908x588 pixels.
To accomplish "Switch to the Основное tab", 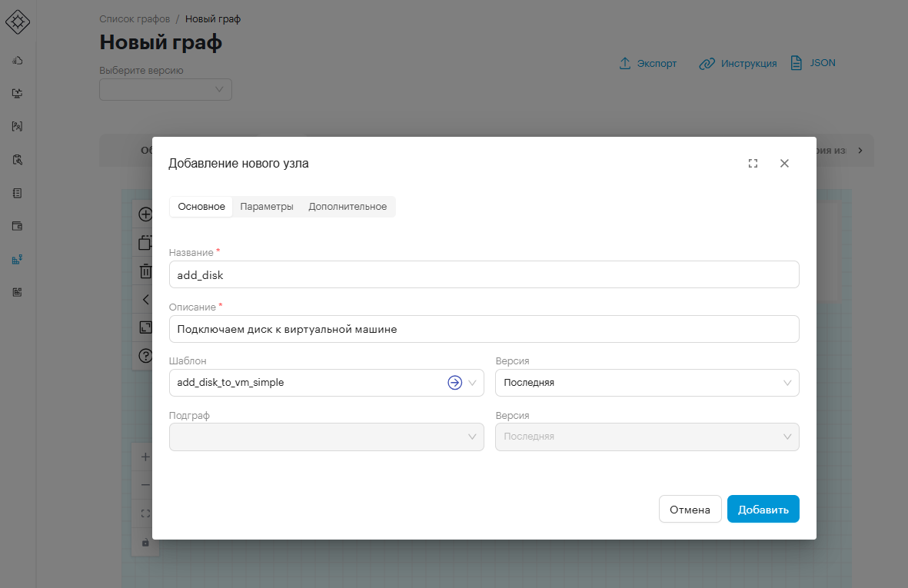I will (201, 207).
